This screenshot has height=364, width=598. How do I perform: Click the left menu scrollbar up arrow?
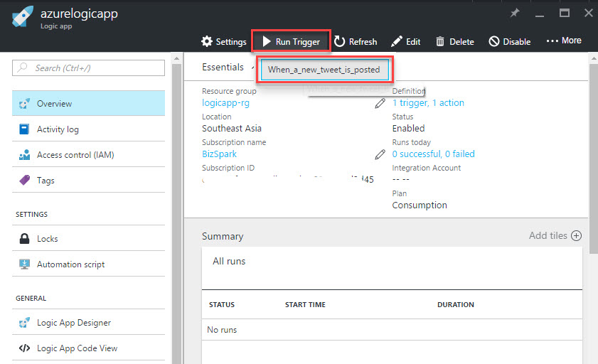point(176,59)
